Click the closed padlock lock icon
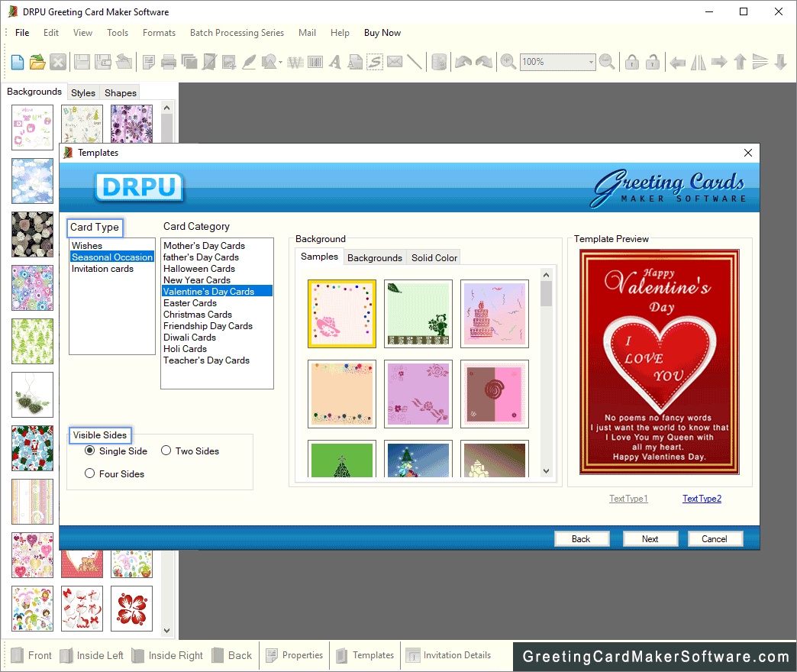 (x=632, y=63)
